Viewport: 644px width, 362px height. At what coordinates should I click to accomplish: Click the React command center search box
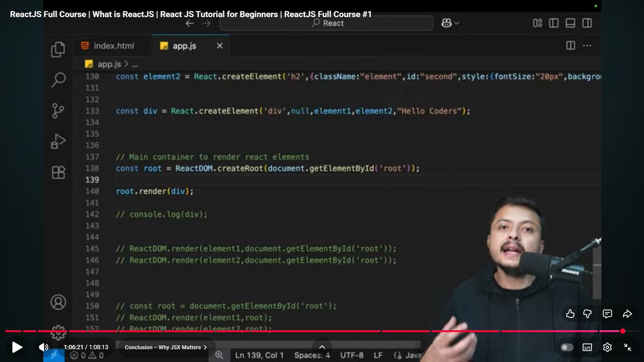click(326, 23)
